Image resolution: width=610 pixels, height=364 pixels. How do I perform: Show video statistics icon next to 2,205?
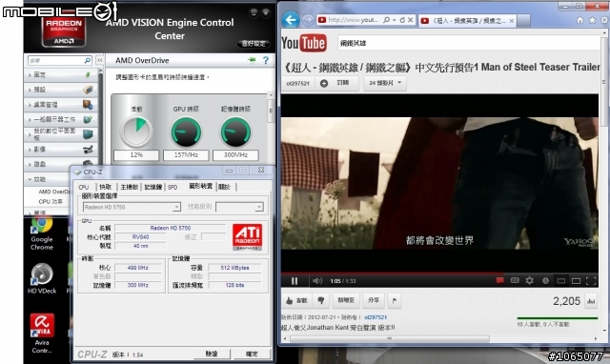click(591, 301)
